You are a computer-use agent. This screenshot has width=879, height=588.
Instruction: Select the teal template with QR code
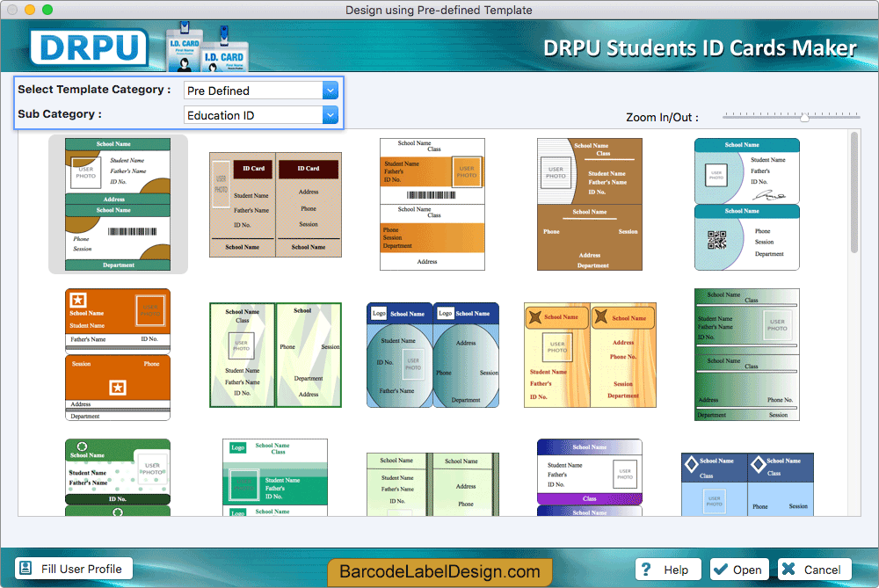pos(746,205)
